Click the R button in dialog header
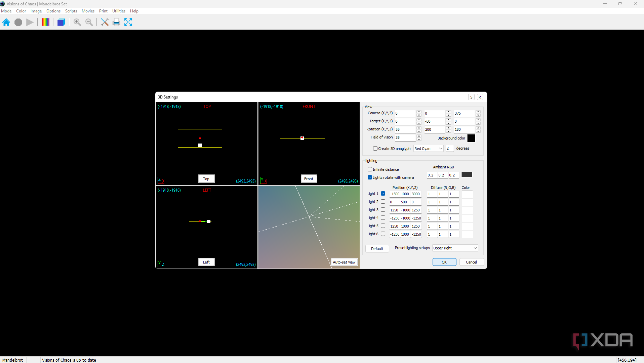This screenshot has width=644, height=363. click(480, 97)
